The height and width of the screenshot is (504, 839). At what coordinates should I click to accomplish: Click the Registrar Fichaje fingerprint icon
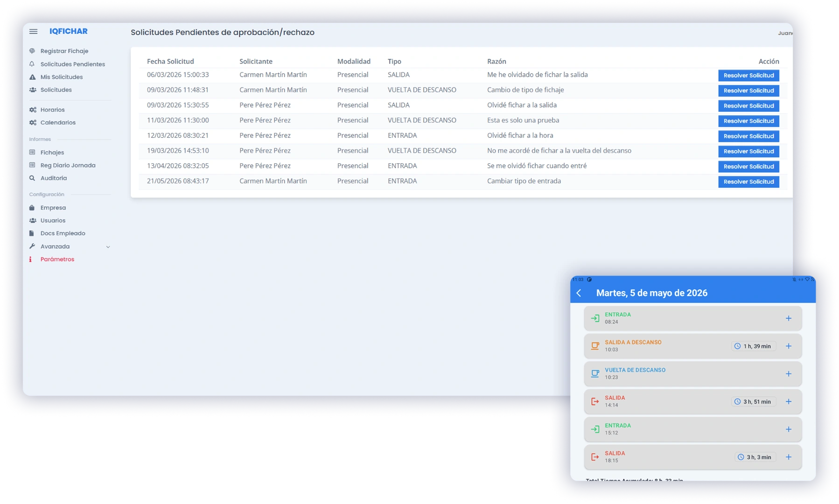pos(32,51)
